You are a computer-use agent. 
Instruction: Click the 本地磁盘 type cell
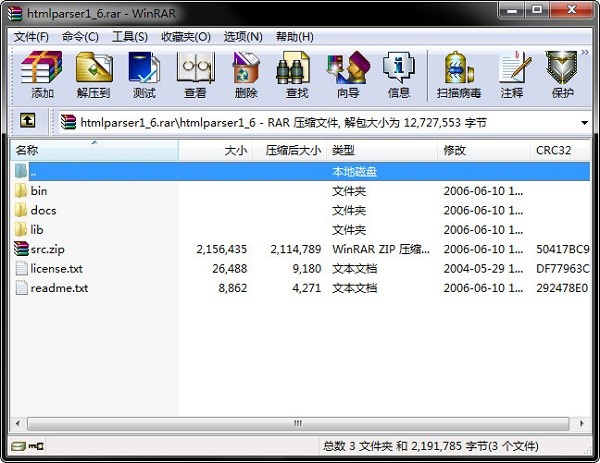354,171
